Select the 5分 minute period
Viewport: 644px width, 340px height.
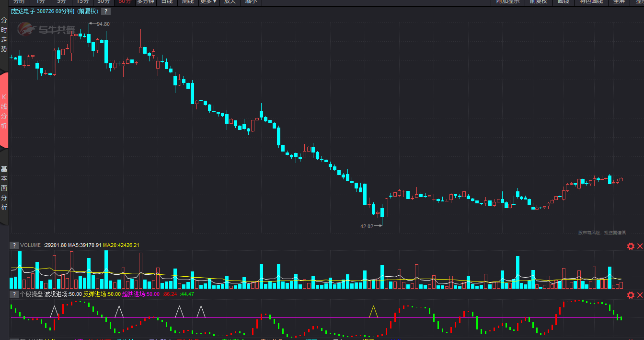coord(62,2)
